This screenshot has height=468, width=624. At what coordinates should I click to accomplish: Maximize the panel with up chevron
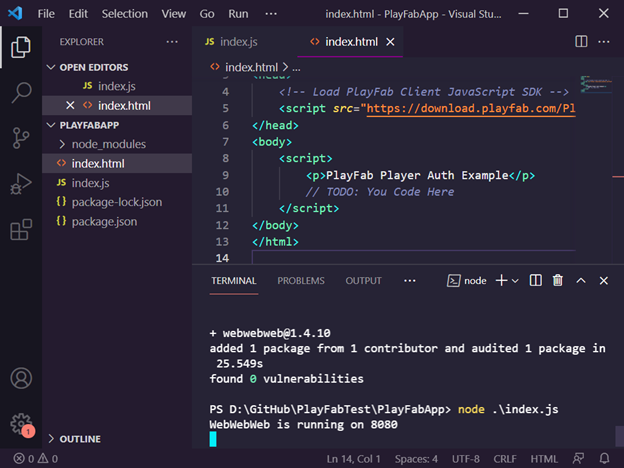pyautogui.click(x=581, y=281)
